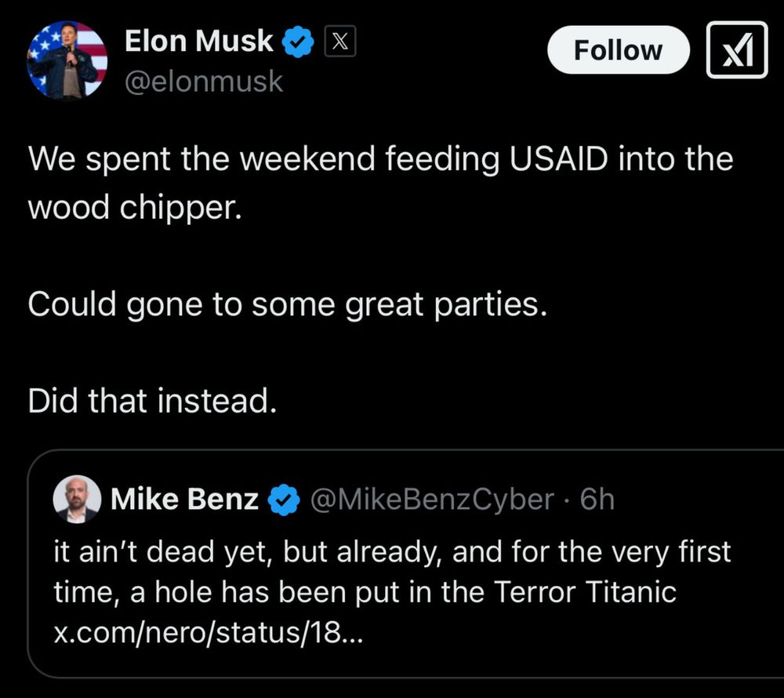784x698 pixels.
Task: Click Mike Benz's display name
Action: point(184,499)
